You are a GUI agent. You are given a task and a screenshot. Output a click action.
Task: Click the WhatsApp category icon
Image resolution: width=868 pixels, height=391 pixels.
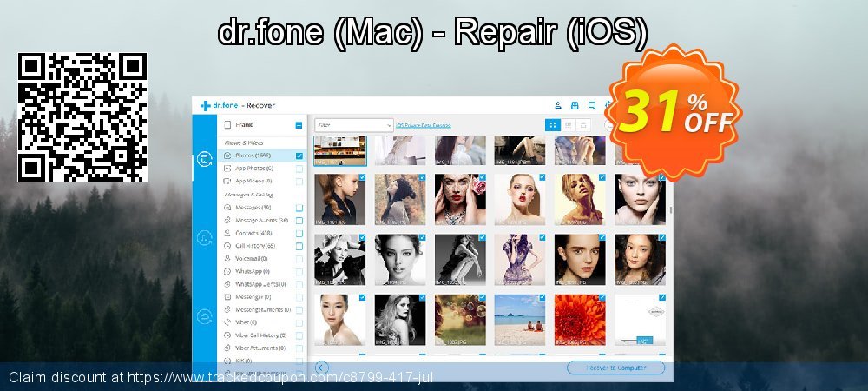[227, 271]
